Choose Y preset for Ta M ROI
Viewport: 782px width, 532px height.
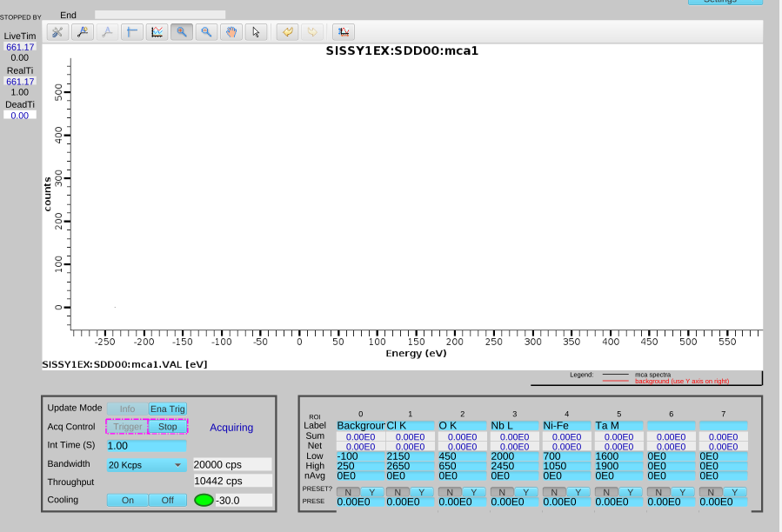[x=631, y=492]
